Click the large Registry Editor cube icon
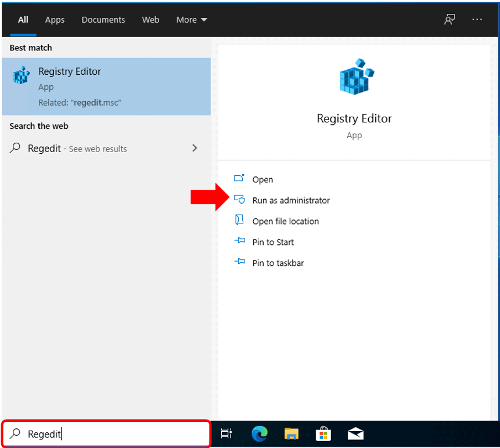500x448 pixels. point(354,77)
